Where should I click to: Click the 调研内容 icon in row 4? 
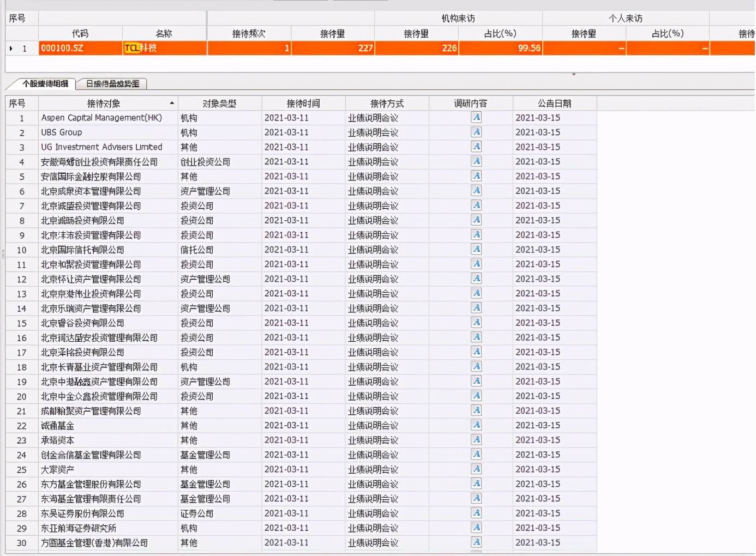[x=476, y=161]
